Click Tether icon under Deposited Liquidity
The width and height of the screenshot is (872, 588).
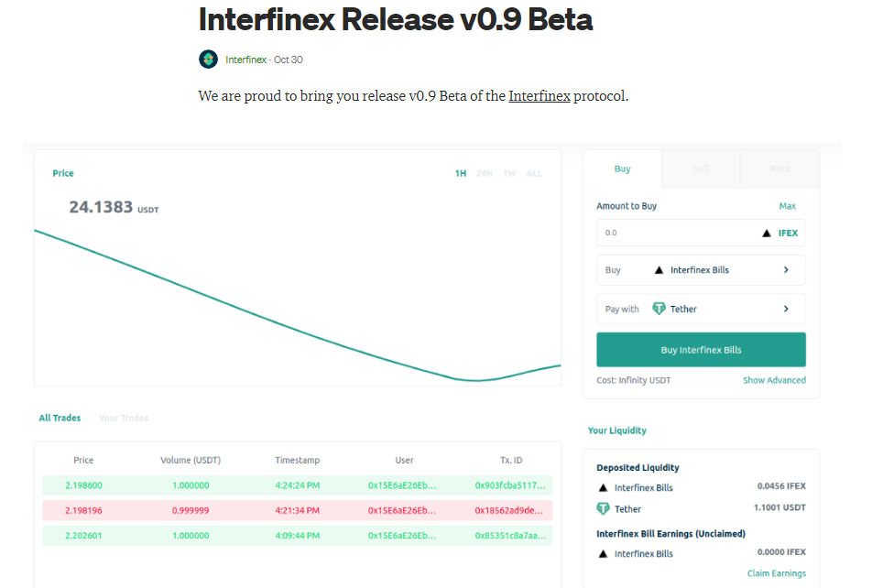pyautogui.click(x=603, y=508)
